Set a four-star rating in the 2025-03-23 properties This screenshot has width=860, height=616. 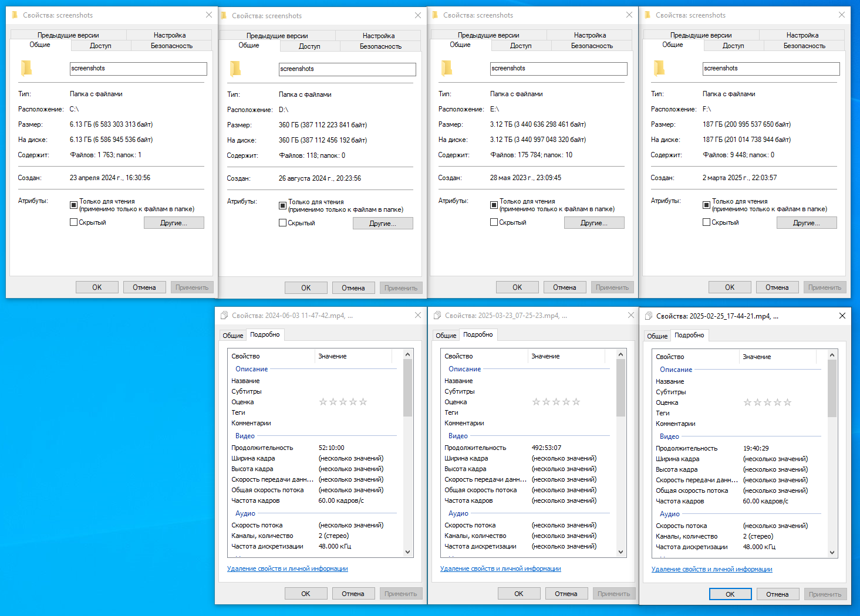point(566,402)
